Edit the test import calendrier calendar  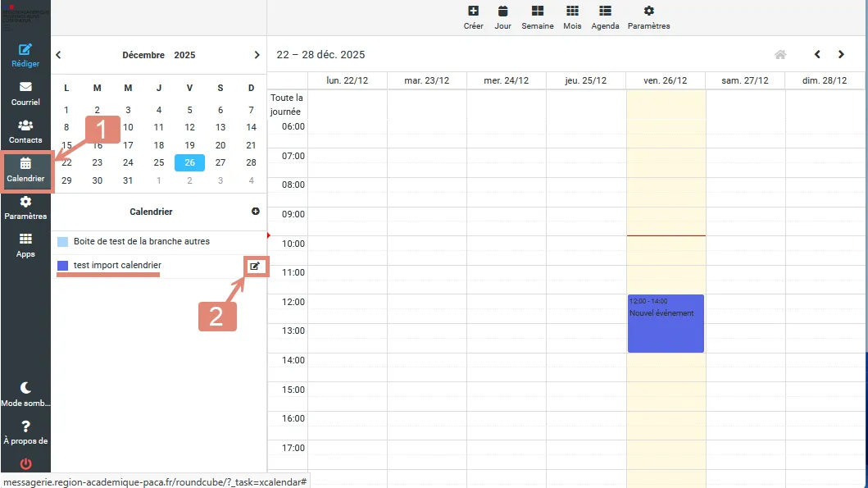255,267
